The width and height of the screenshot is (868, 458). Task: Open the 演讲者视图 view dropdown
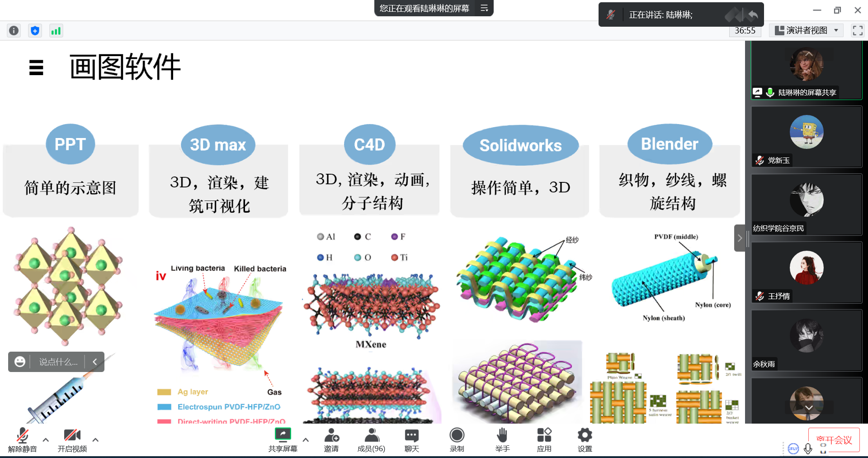click(807, 30)
